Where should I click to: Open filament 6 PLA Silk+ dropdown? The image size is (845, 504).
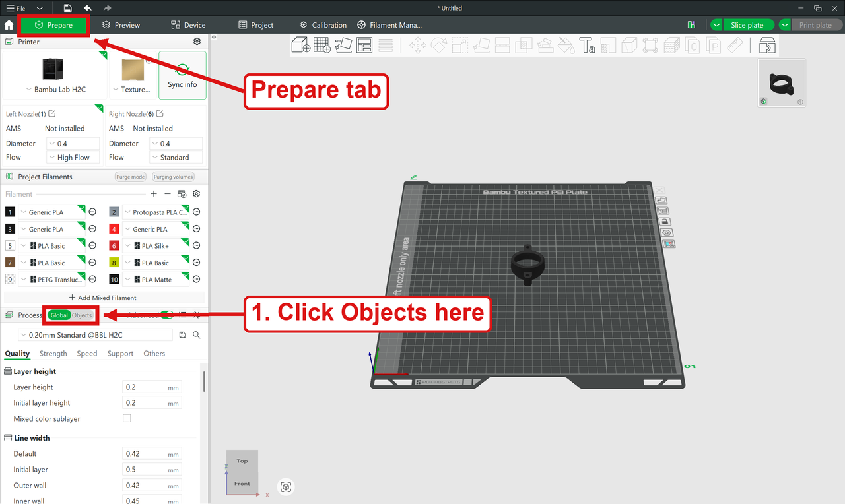coord(156,246)
